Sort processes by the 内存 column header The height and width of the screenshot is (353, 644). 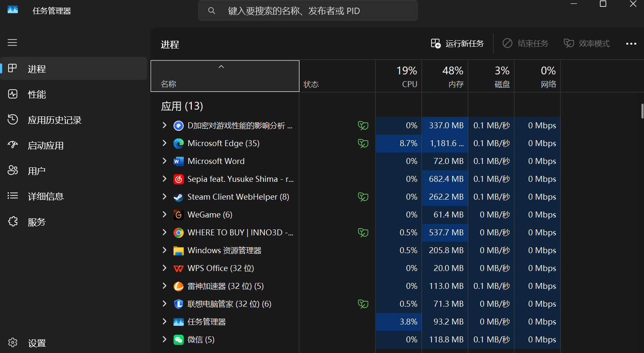tap(445, 76)
